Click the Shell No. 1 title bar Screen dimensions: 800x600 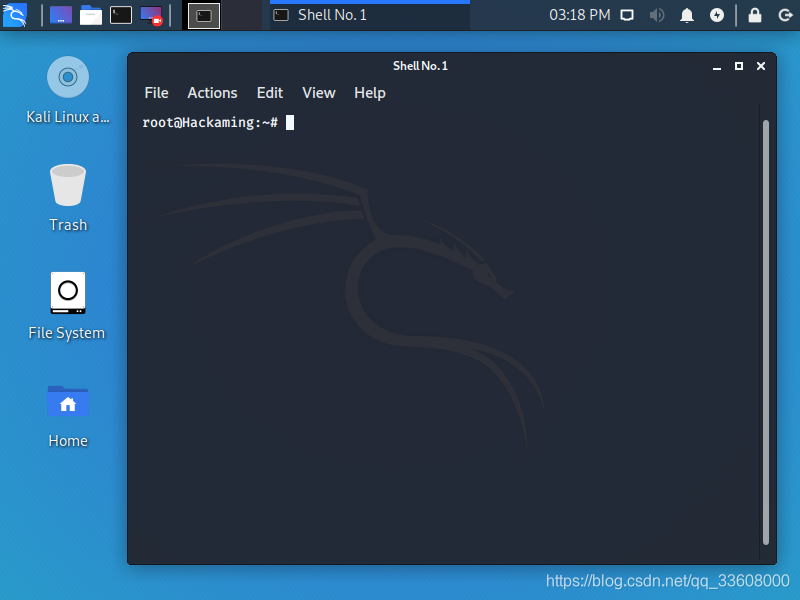[420, 66]
